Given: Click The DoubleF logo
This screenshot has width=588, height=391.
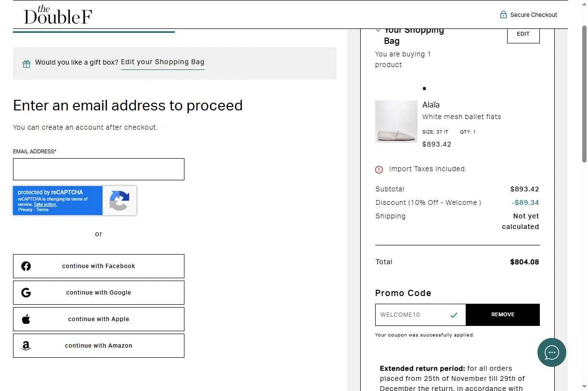Looking at the screenshot, I should point(58,15).
